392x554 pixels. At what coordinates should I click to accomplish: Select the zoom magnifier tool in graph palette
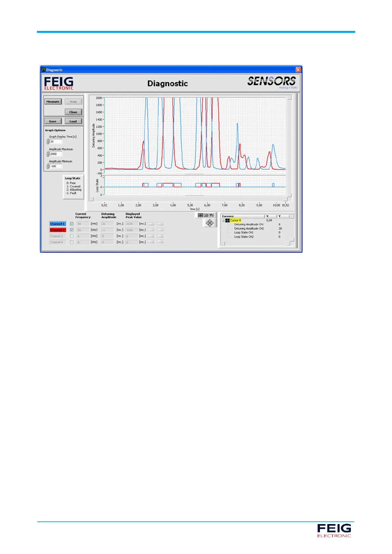click(206, 215)
